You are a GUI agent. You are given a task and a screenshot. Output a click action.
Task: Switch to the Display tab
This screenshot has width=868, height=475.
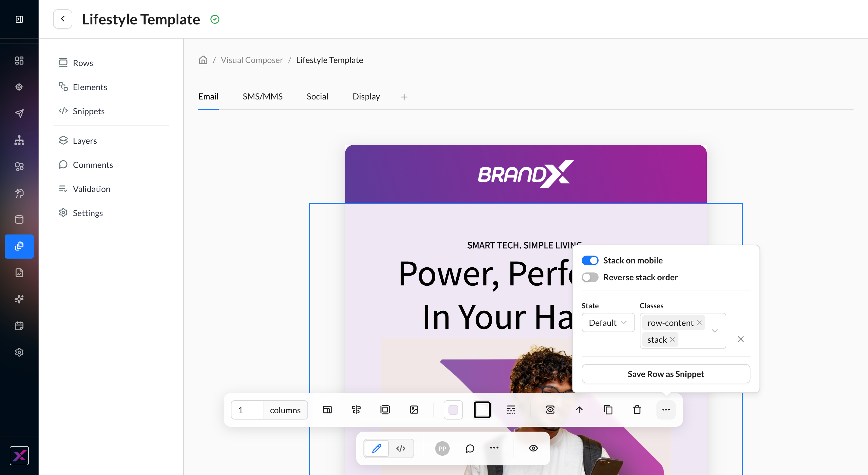[366, 97]
